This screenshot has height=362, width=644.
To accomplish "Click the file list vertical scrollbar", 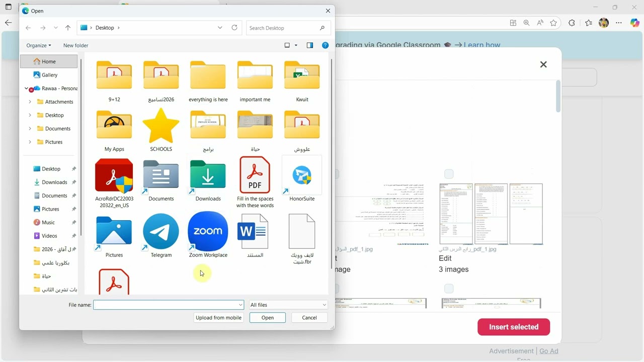I will pyautogui.click(x=331, y=164).
